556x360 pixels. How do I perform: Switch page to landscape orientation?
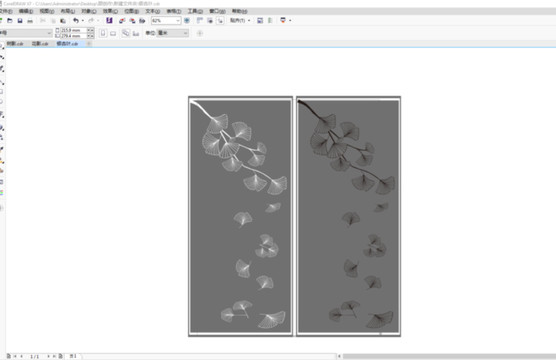click(x=113, y=33)
